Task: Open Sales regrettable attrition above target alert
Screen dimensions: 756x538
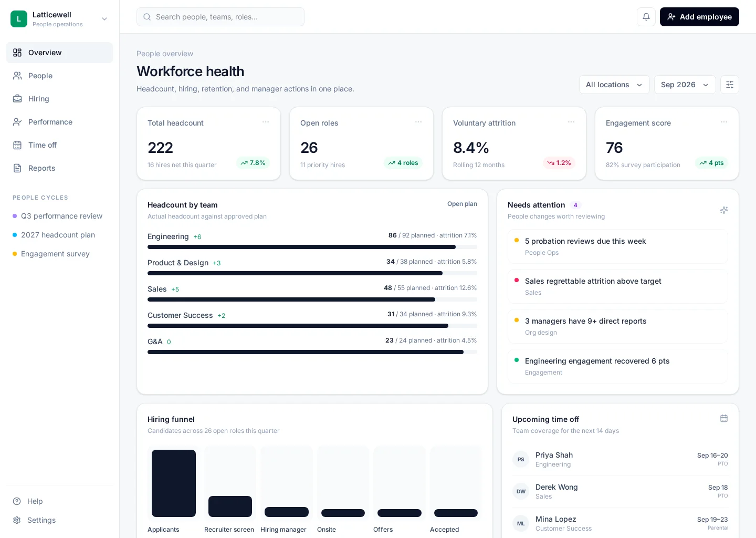Action: pyautogui.click(x=618, y=286)
